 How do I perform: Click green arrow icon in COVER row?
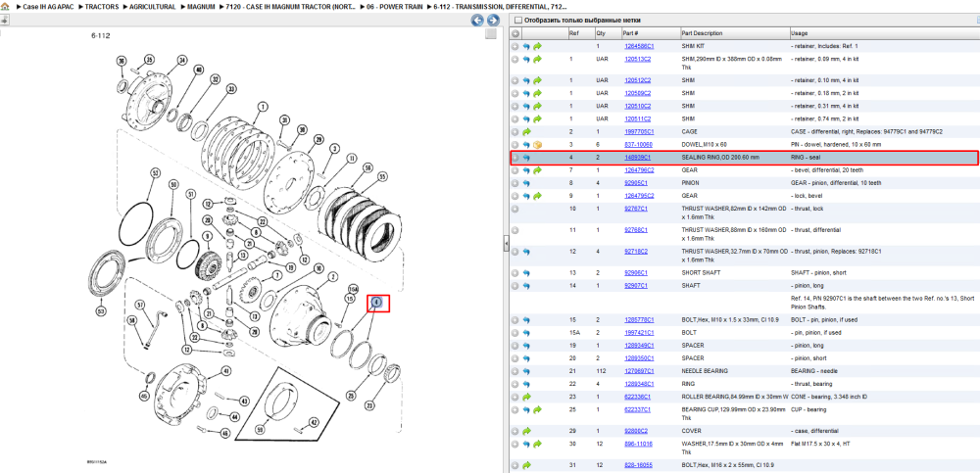[526, 431]
